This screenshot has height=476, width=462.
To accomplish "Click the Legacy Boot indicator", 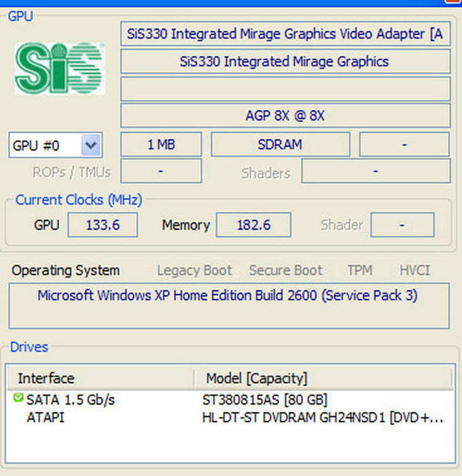I will [194, 270].
